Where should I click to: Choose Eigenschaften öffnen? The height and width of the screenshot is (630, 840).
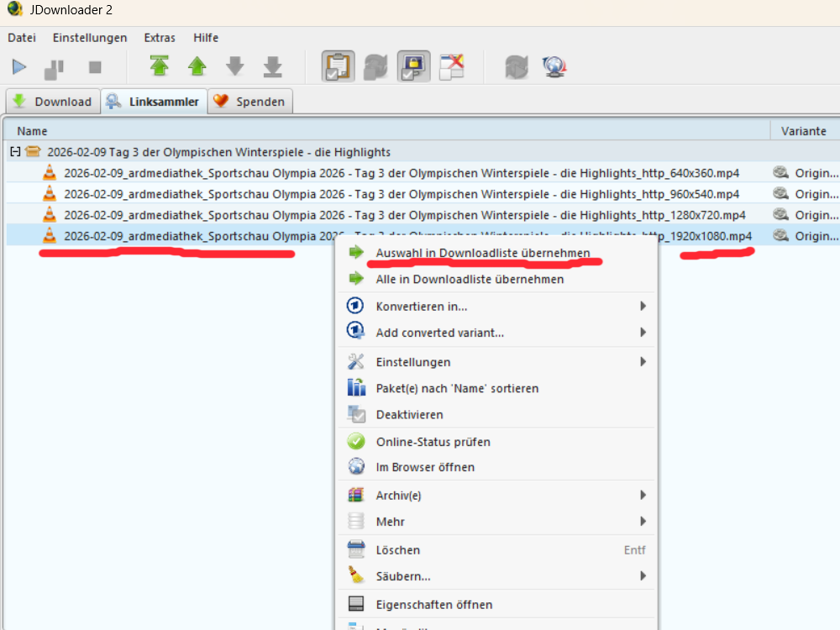pos(496,604)
